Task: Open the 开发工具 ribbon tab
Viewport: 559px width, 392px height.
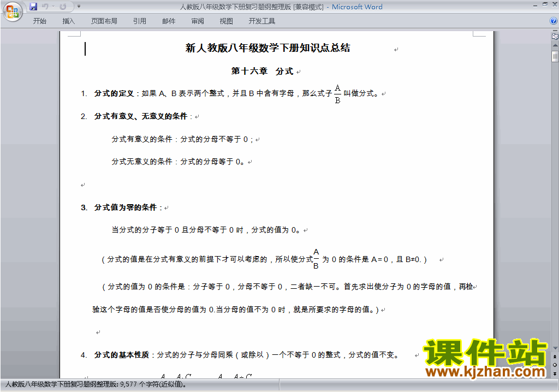Action: 262,21
